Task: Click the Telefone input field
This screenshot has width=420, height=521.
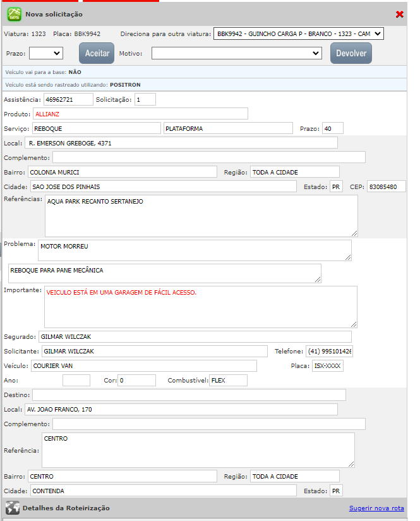Action: [x=330, y=351]
